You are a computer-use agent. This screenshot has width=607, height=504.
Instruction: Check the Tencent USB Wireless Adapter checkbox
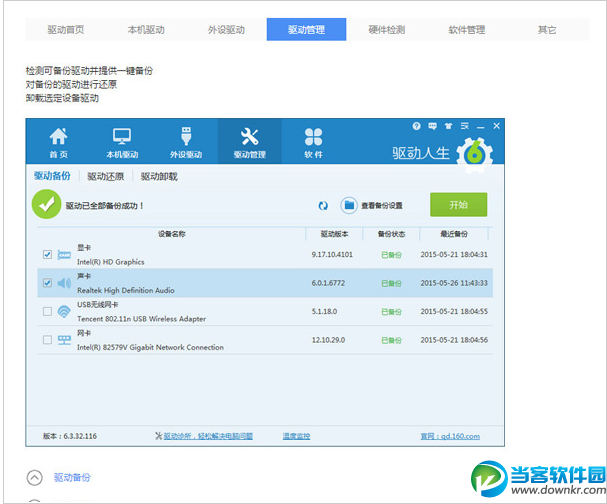47,312
